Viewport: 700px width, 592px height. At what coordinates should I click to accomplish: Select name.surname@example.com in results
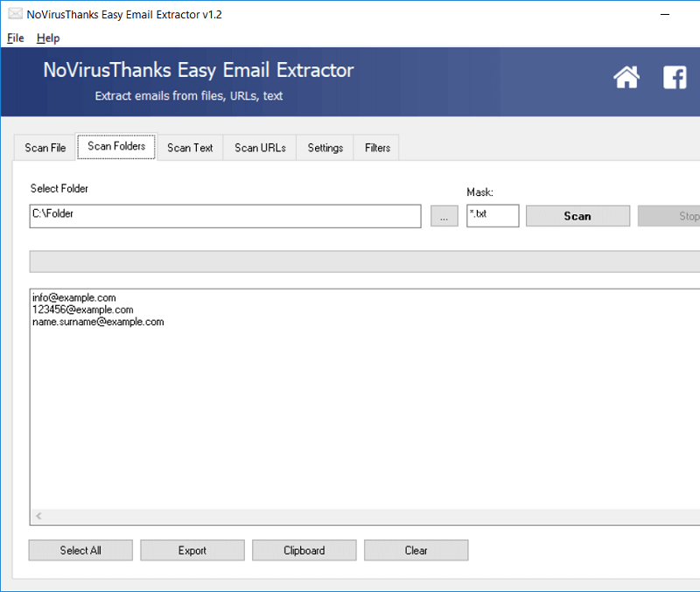click(98, 322)
